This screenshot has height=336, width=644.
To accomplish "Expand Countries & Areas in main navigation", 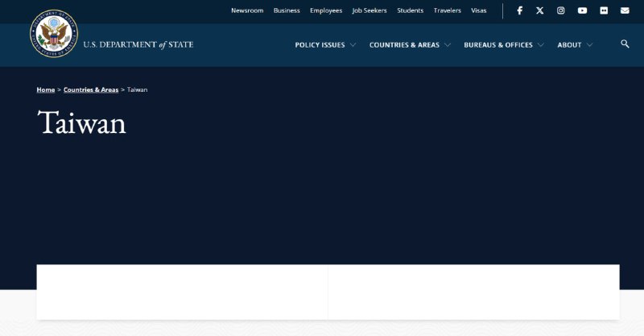I will coord(410,45).
